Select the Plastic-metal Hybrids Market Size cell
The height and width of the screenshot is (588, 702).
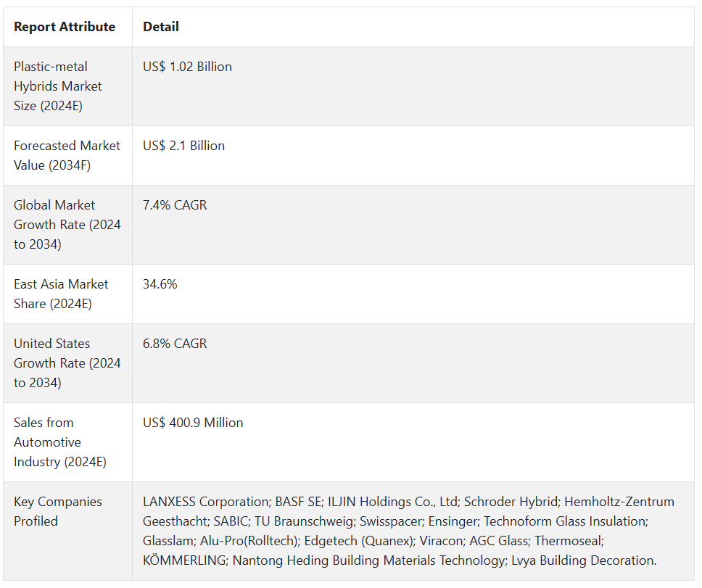click(x=58, y=86)
